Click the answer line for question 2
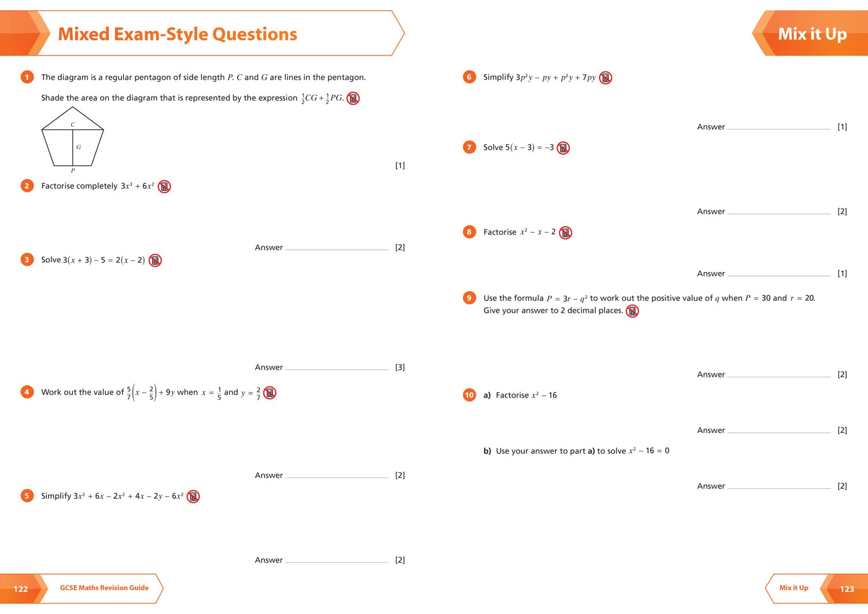The height and width of the screenshot is (614, 868). 337,248
